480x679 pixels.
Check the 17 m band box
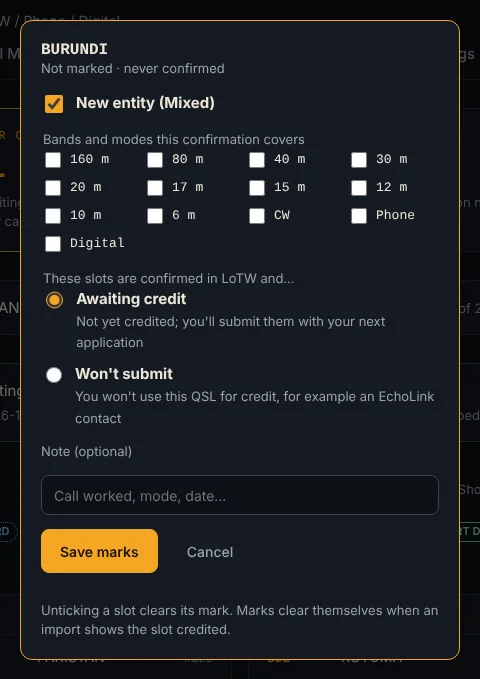tap(155, 188)
